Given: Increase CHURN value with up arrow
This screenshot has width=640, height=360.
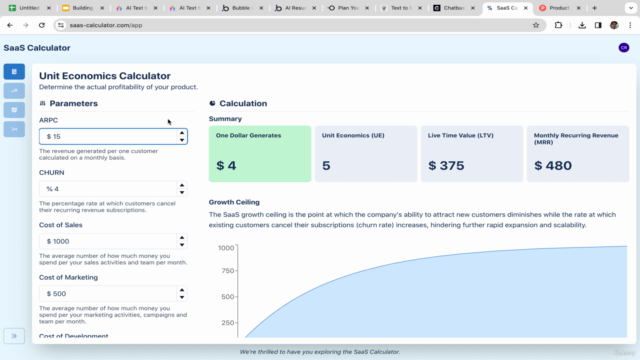Looking at the screenshot, I should tap(182, 185).
